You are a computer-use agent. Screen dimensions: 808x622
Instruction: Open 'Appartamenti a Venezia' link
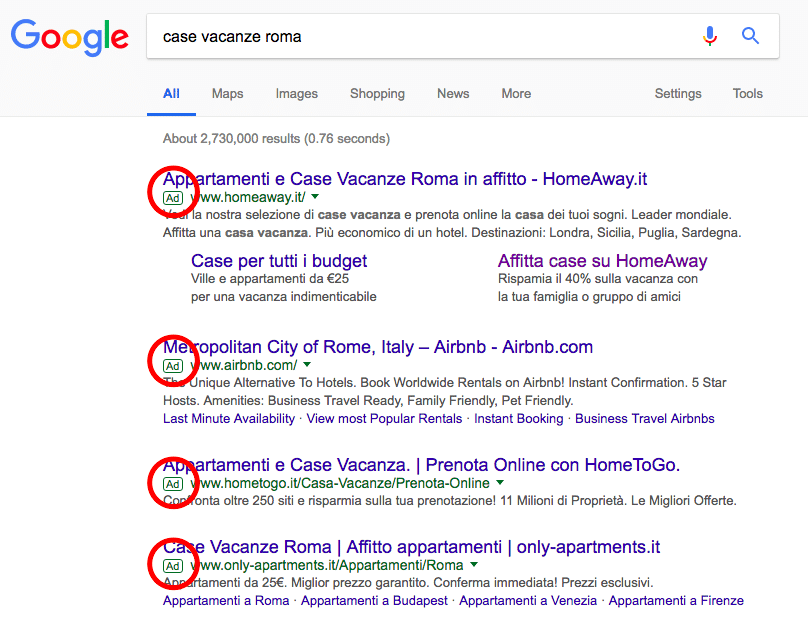pos(528,601)
